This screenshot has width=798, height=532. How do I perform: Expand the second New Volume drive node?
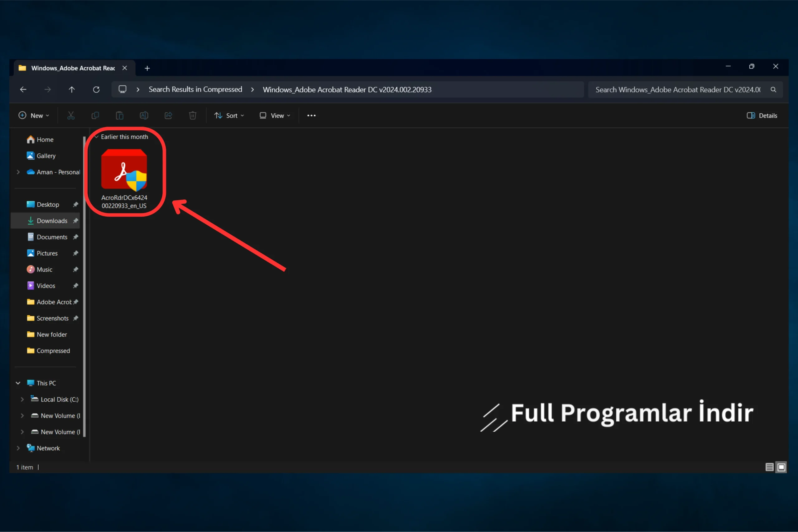point(22,432)
